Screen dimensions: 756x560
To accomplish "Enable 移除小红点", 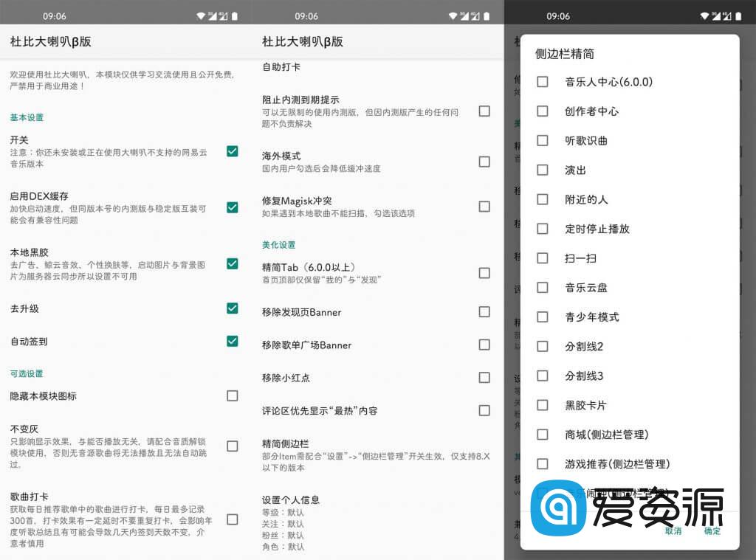I will click(484, 378).
